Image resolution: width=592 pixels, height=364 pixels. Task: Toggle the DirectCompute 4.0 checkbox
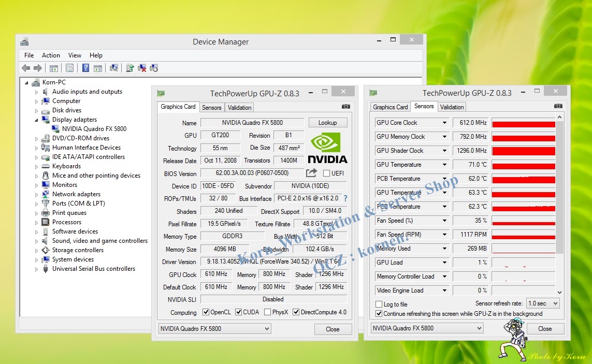click(296, 312)
